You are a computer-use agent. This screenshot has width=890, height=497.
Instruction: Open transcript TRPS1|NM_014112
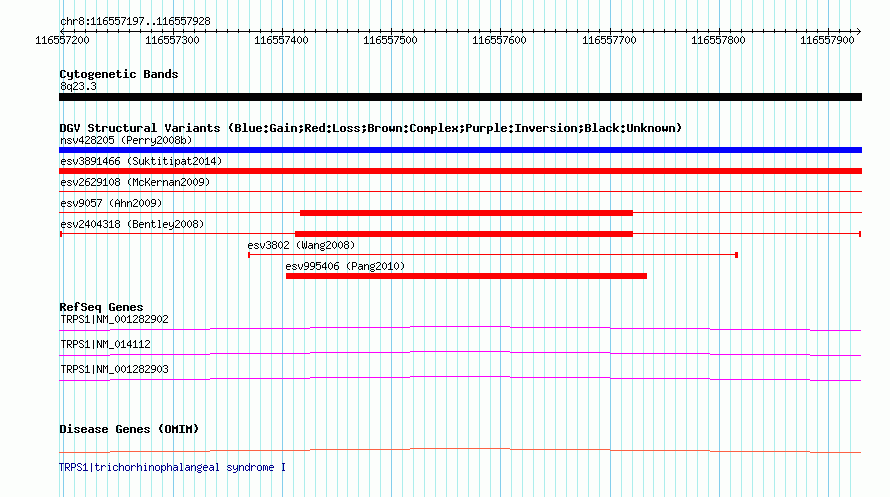[105, 344]
